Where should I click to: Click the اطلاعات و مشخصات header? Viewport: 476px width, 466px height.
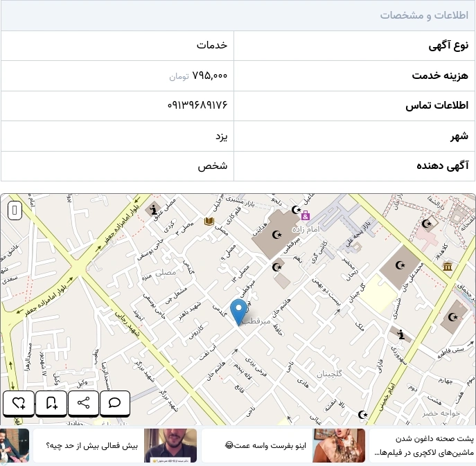[424, 15]
